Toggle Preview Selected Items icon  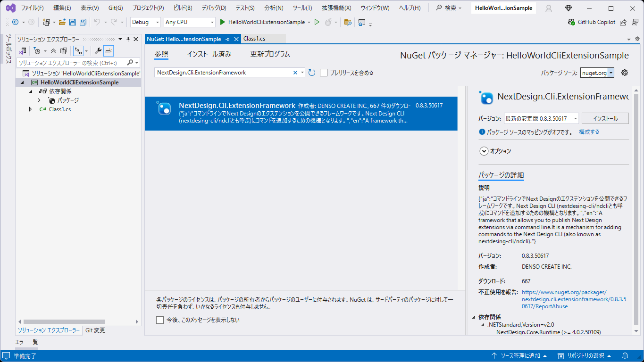point(109,51)
